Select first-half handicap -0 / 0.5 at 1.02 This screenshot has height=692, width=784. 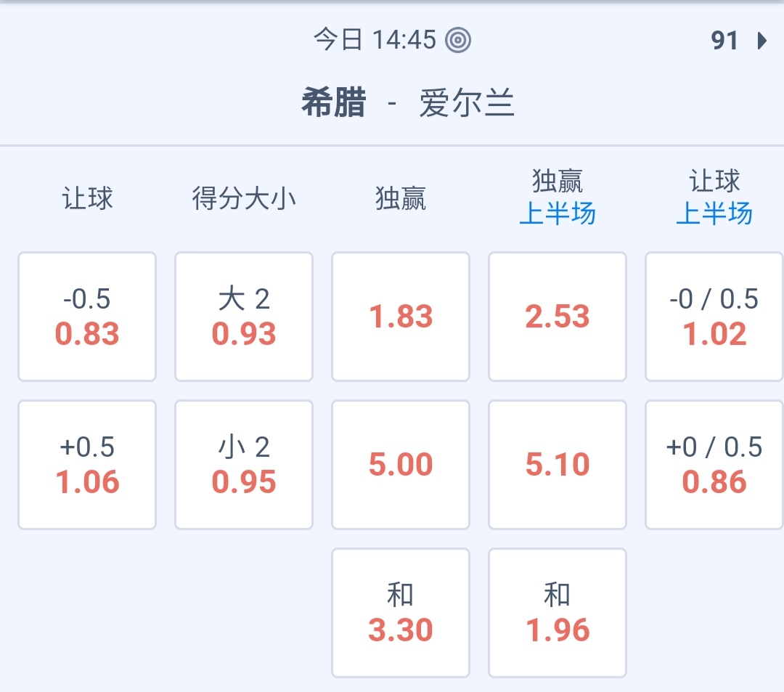714,317
